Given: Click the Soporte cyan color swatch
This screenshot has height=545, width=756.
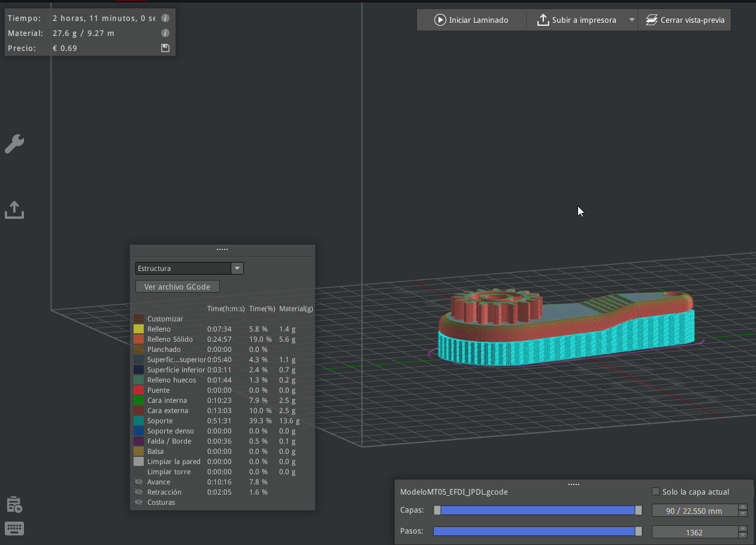Looking at the screenshot, I should point(138,421).
